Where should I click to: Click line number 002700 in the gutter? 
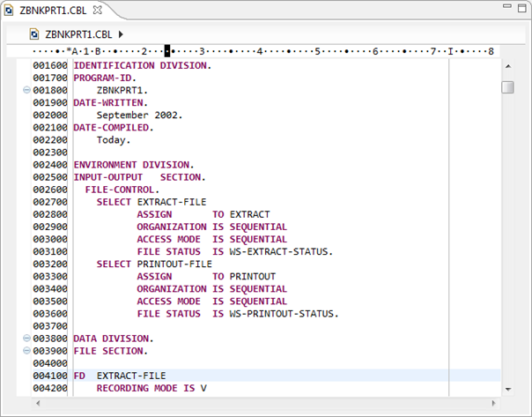pos(49,202)
